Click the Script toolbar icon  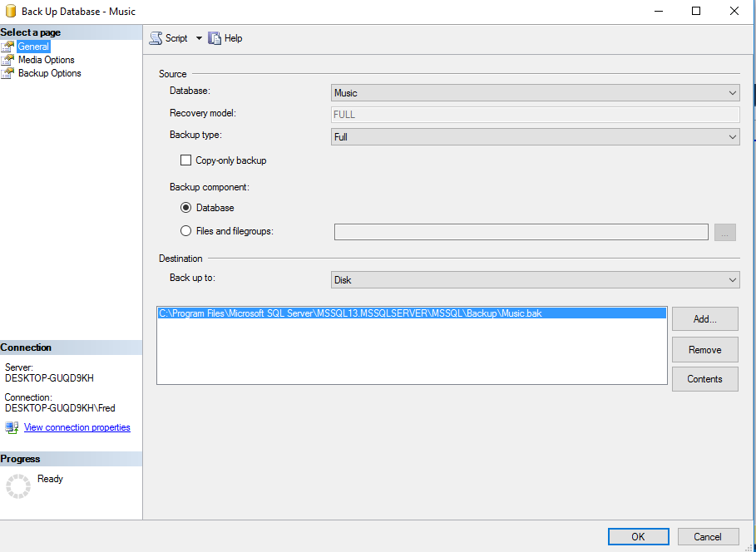[x=156, y=38]
